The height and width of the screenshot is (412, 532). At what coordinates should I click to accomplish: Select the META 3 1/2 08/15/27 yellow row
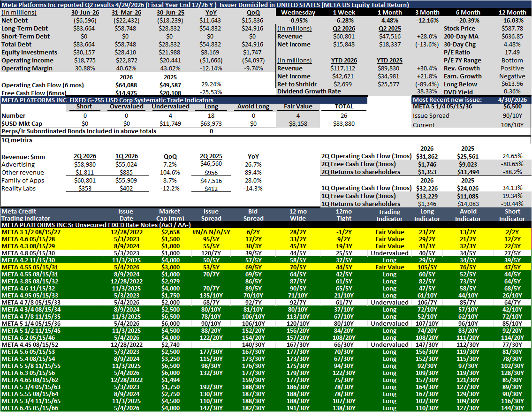[266, 232]
